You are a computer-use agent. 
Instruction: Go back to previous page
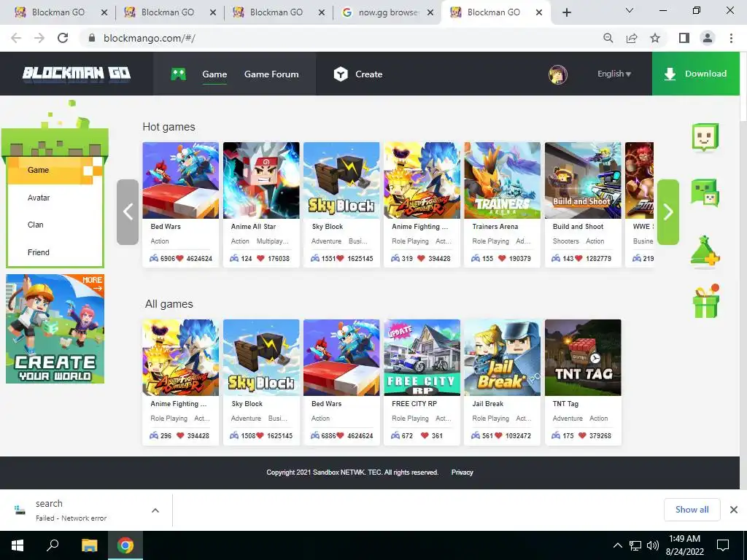[16, 38]
